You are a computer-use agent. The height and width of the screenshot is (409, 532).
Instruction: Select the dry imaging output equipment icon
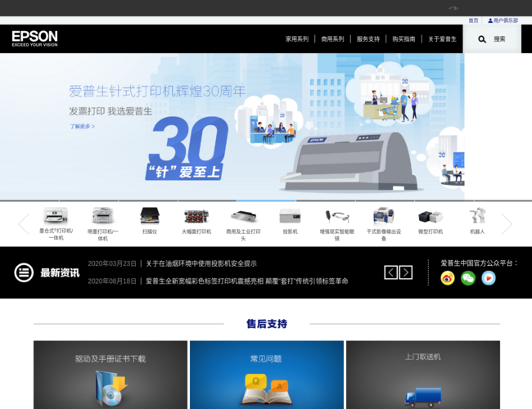[x=384, y=216]
